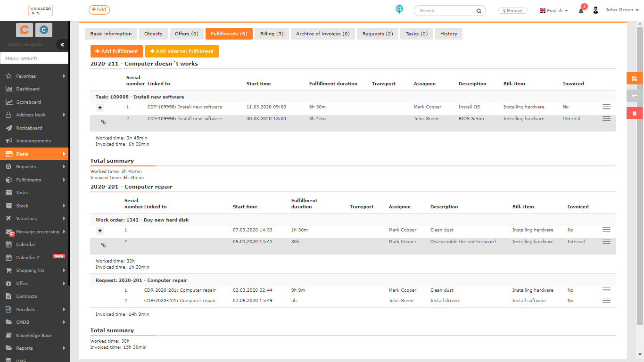Open row menu for Install OS fulfillment

click(606, 107)
